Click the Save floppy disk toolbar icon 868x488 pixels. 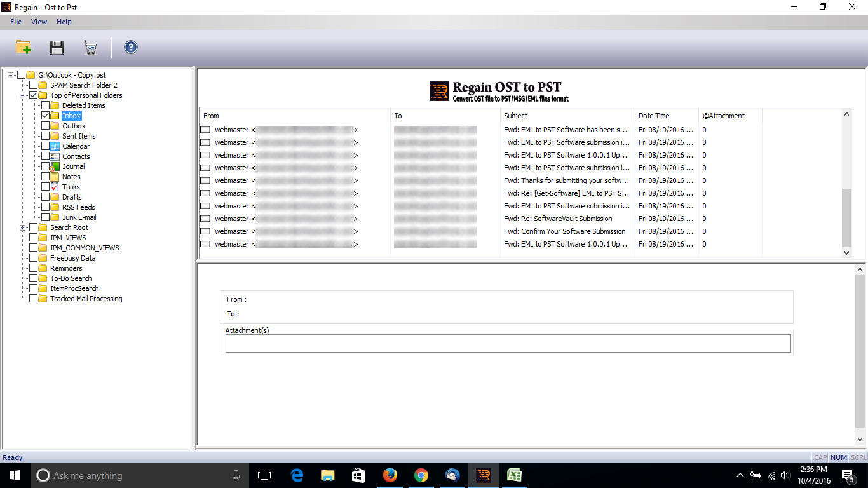57,47
